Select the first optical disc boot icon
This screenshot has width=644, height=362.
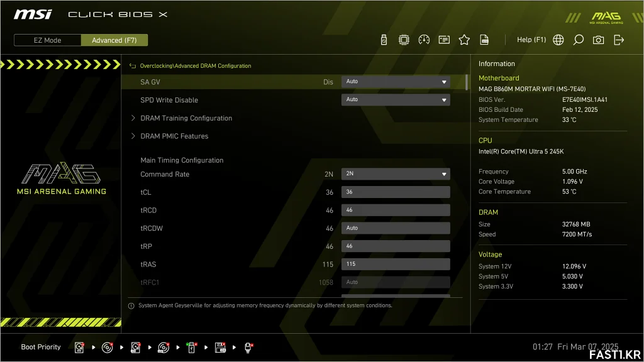click(x=107, y=348)
